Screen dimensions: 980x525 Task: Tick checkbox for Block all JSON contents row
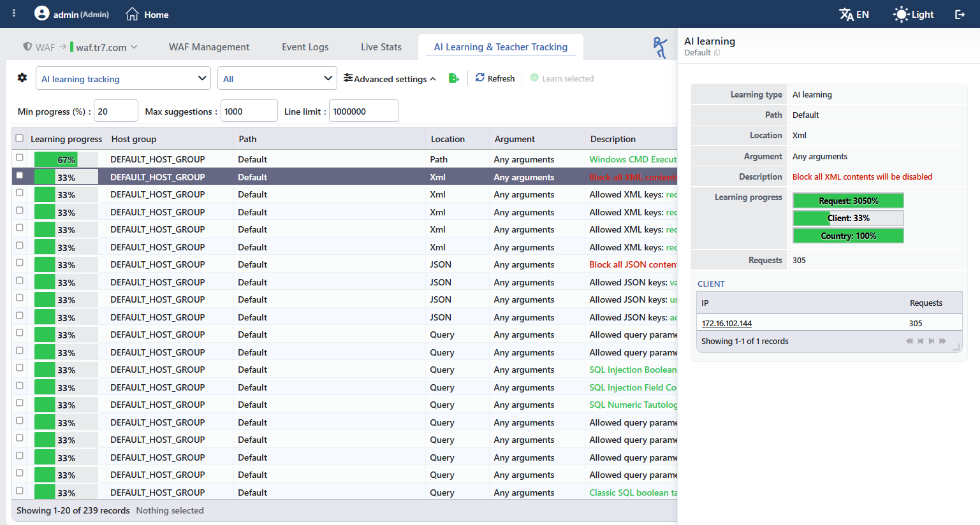pos(19,262)
